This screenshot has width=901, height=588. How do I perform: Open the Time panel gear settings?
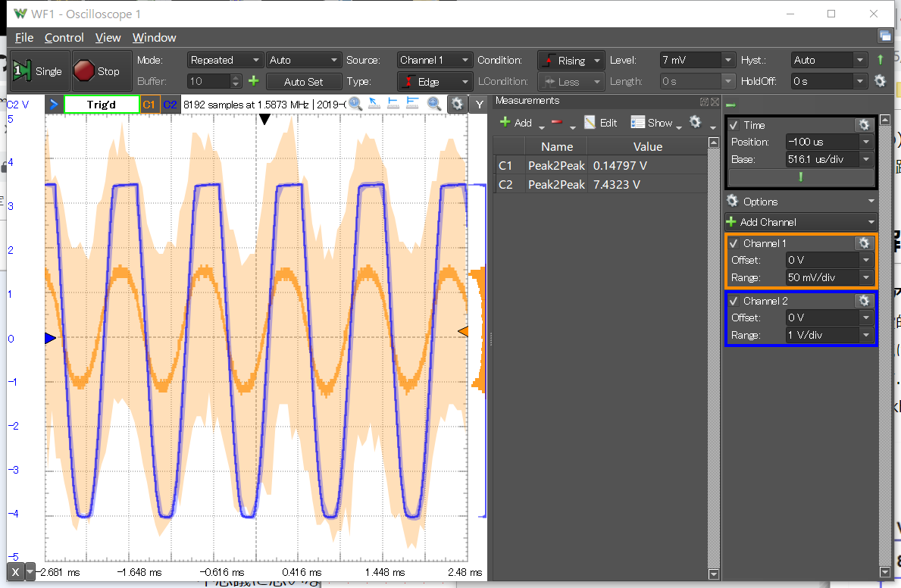(x=863, y=125)
